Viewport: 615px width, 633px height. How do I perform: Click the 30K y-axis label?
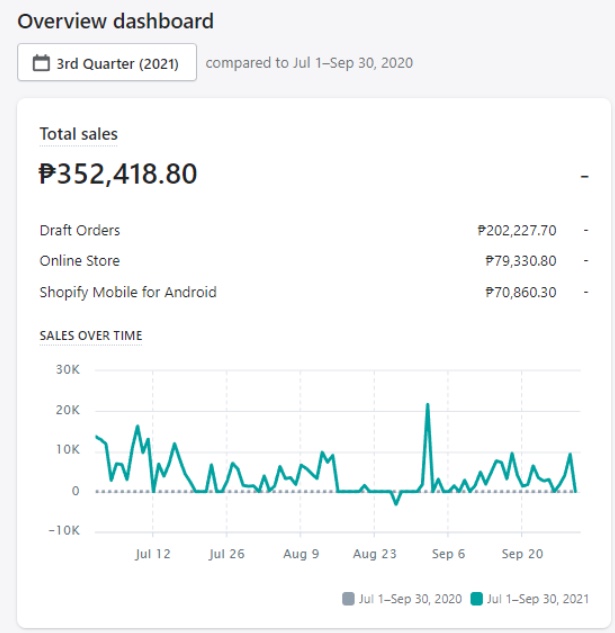click(68, 369)
